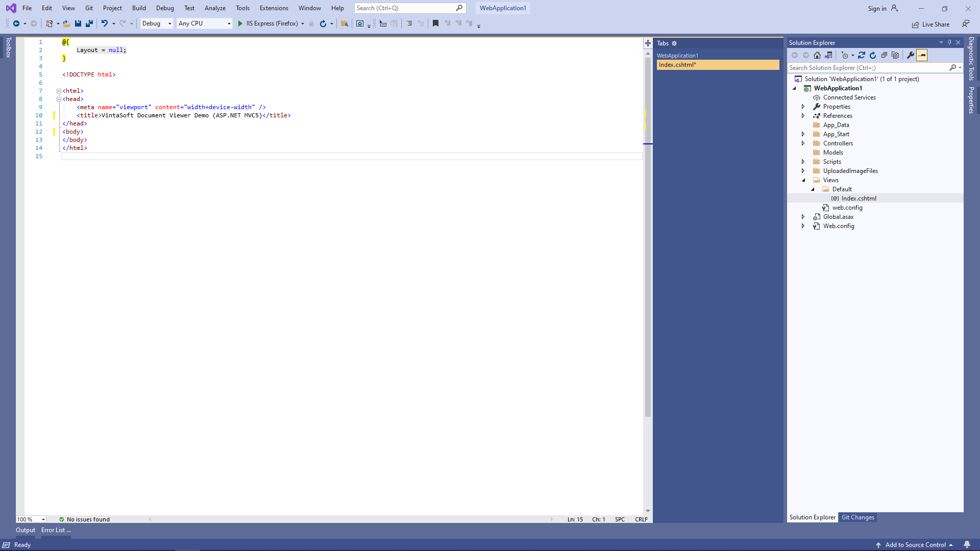This screenshot has width=980, height=551.
Task: Select Index.cshtml tab in editor
Action: coord(717,64)
